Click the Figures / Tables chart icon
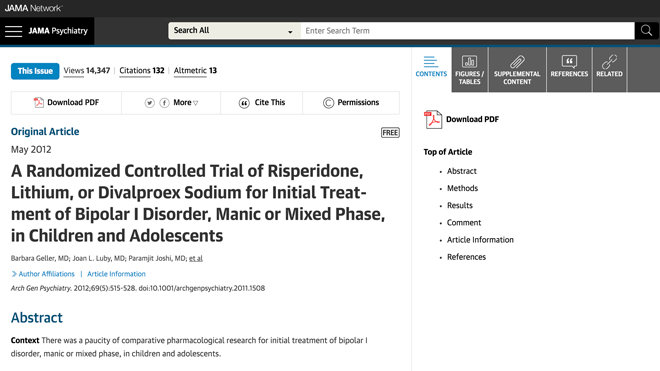The height and width of the screenshot is (371, 660). click(469, 61)
